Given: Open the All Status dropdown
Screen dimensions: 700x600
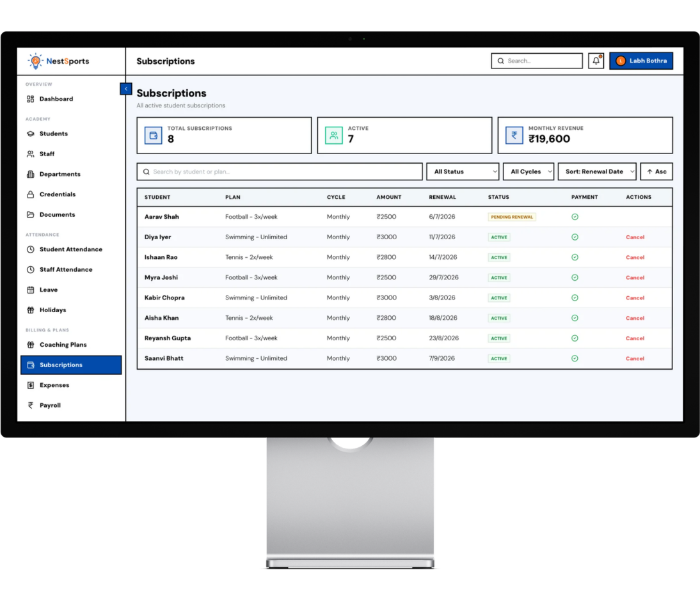Looking at the screenshot, I should point(463,171).
